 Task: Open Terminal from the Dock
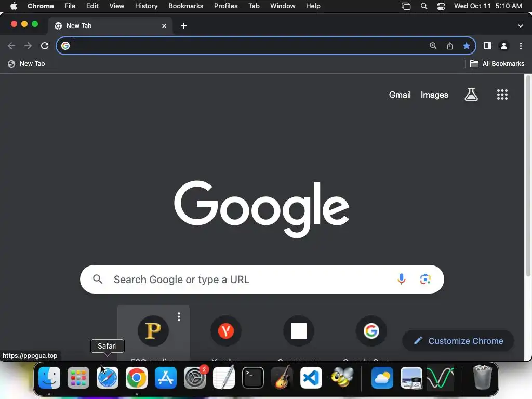(253, 378)
